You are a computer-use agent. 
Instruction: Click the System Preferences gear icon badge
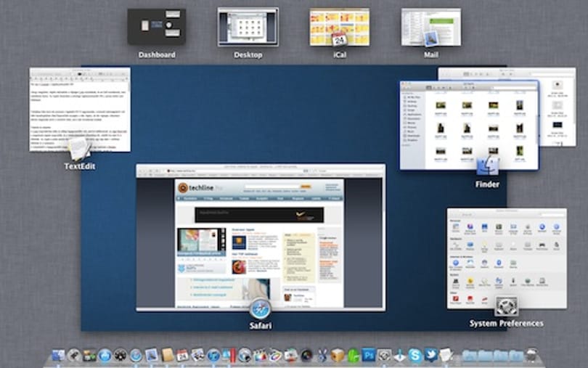[x=507, y=306]
